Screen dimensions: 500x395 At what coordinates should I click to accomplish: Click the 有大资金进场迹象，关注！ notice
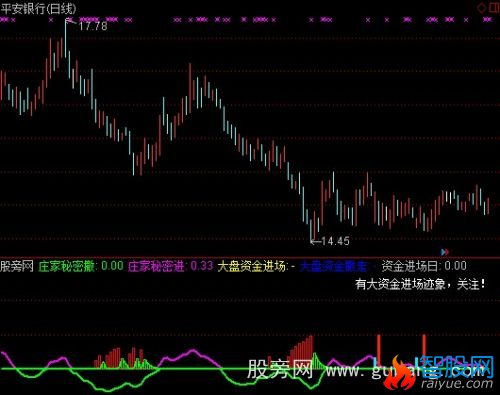click(x=420, y=284)
